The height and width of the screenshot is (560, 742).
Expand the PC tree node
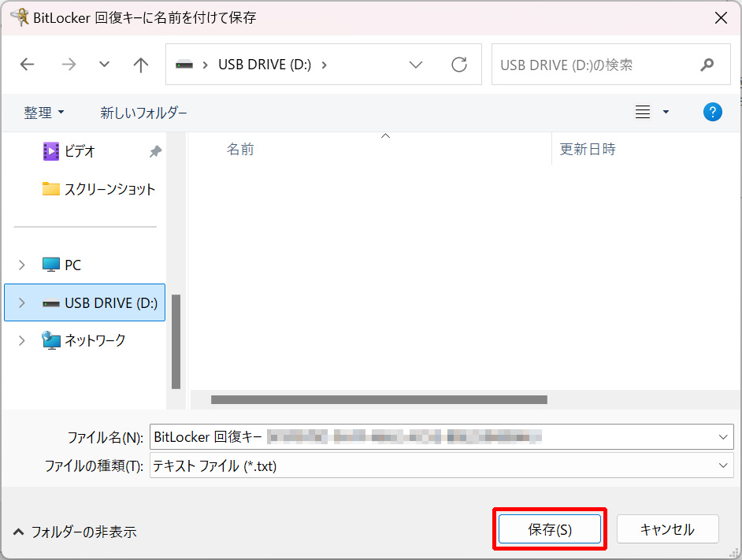coord(22,265)
